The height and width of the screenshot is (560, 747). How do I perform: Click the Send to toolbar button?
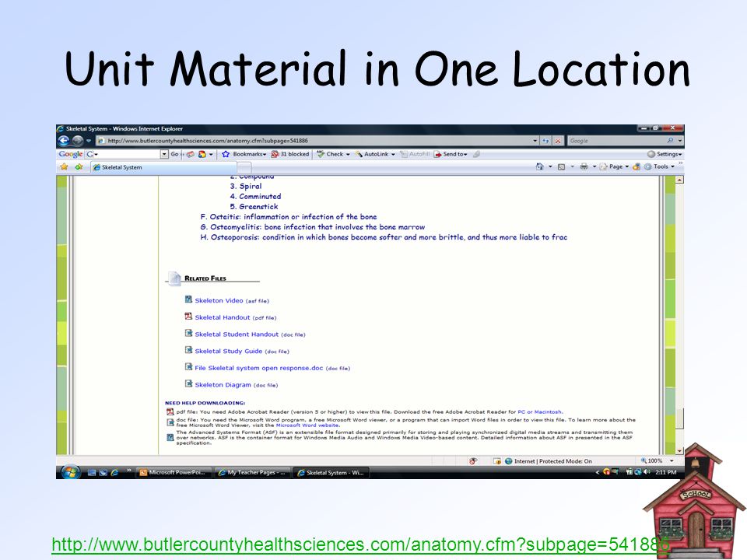451,154
